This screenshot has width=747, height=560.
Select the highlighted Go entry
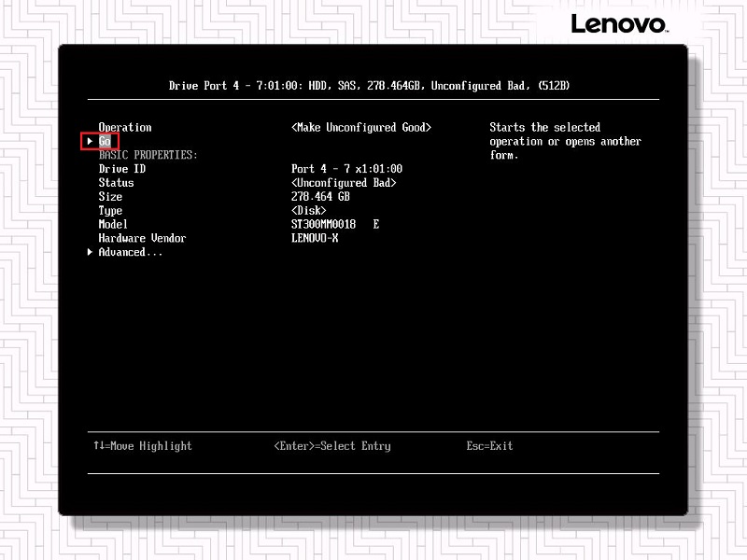(x=105, y=141)
